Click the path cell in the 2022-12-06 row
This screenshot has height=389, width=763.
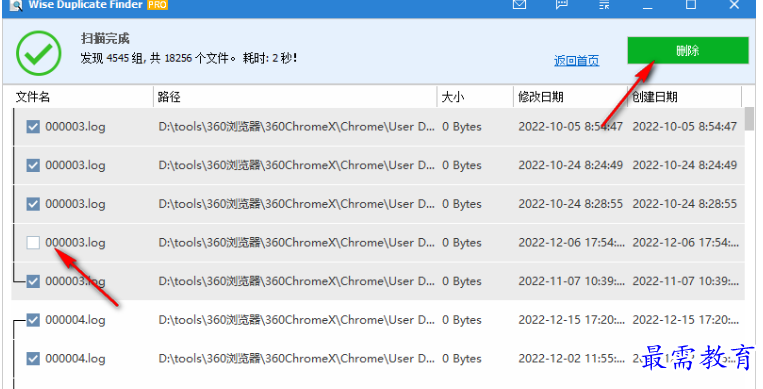pyautogui.click(x=296, y=242)
